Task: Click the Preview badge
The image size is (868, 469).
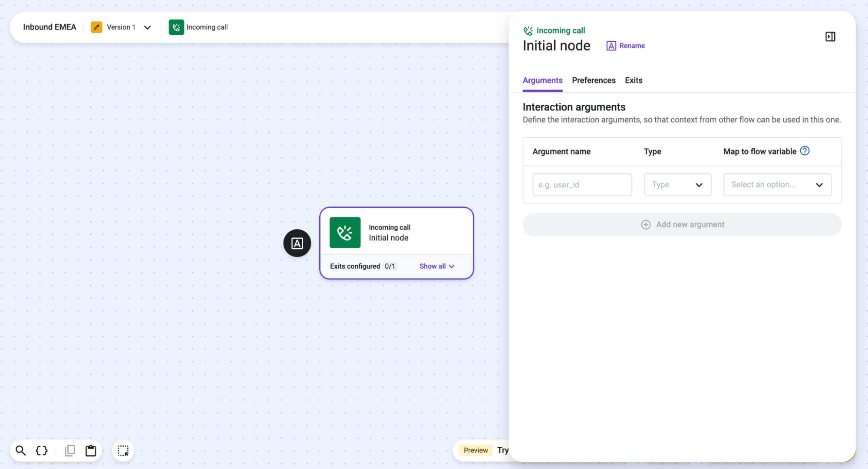Action: pyautogui.click(x=475, y=450)
